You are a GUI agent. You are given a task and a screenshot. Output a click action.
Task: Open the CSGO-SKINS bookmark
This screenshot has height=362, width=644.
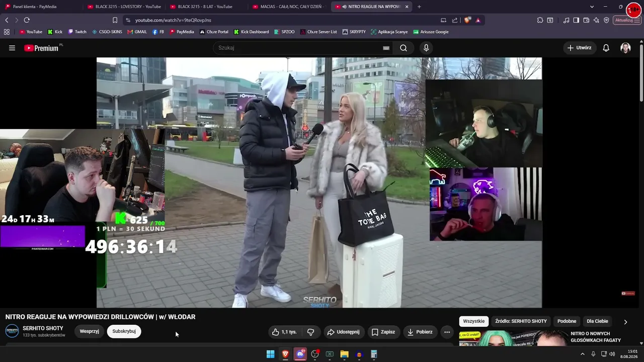pos(107,32)
